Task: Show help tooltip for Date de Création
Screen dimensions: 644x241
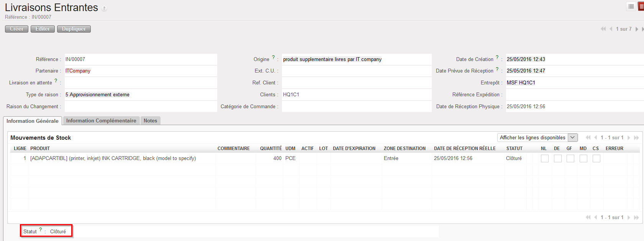Action: point(497,58)
